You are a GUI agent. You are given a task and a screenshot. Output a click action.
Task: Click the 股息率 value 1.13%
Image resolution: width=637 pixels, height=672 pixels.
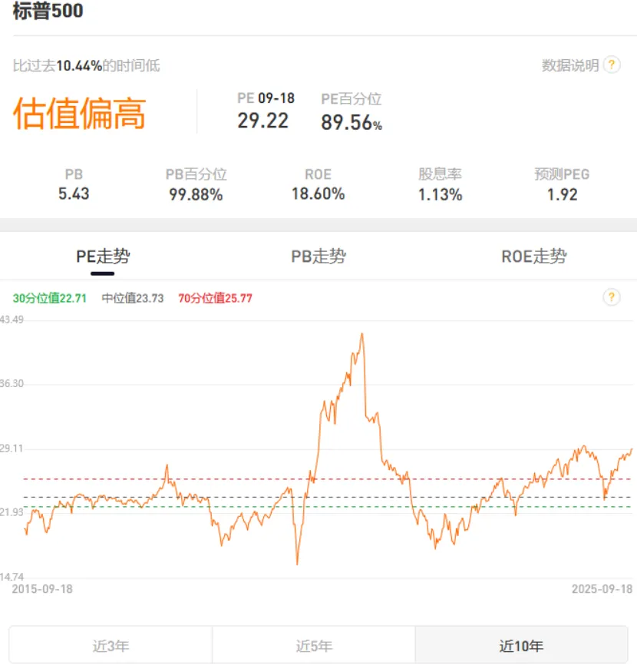click(x=440, y=194)
